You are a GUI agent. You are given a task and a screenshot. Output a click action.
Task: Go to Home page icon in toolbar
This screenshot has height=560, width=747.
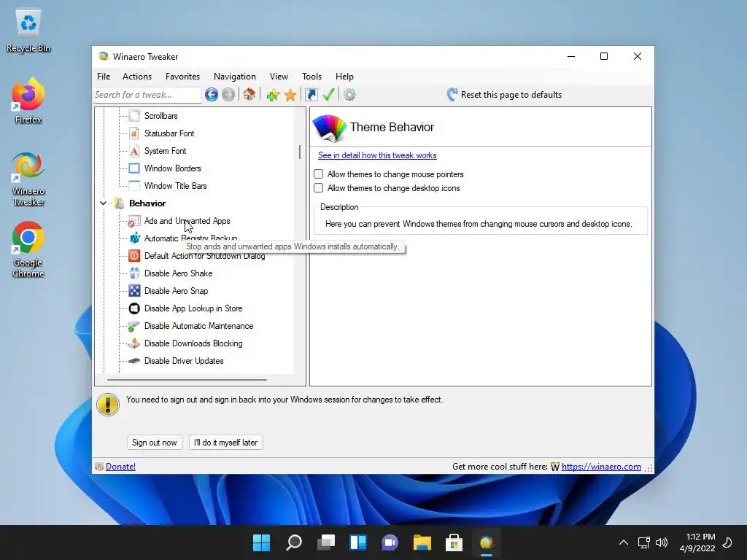click(x=249, y=95)
